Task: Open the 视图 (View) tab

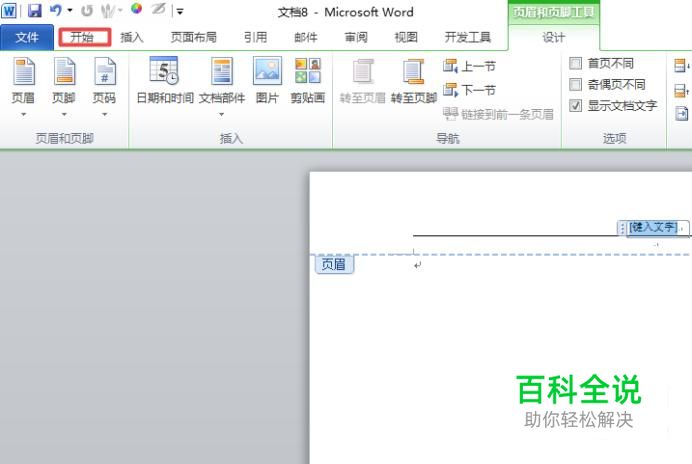Action: coord(406,38)
